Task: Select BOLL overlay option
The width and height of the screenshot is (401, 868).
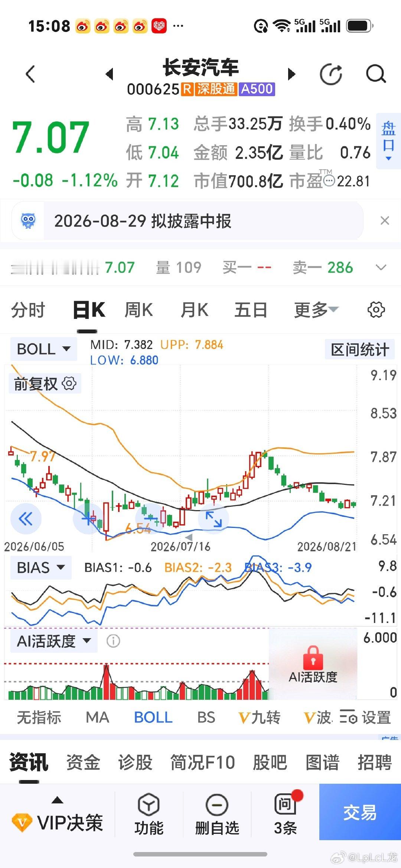Action: point(153,717)
